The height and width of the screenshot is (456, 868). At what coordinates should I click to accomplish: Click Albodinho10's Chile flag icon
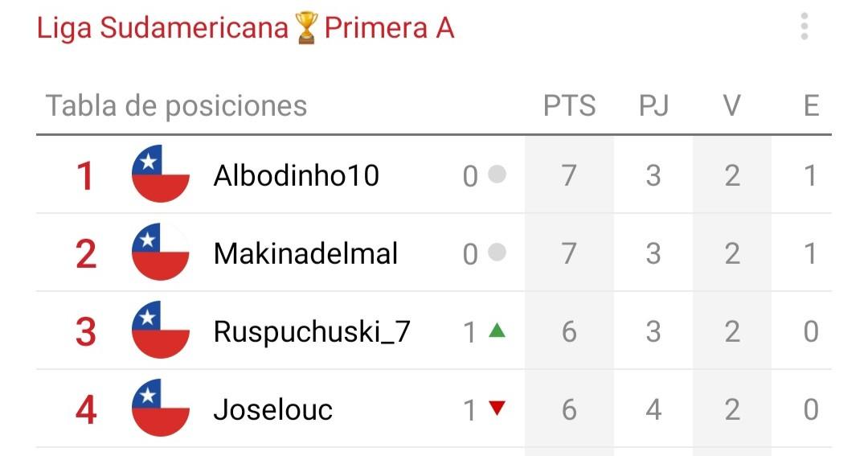(161, 174)
